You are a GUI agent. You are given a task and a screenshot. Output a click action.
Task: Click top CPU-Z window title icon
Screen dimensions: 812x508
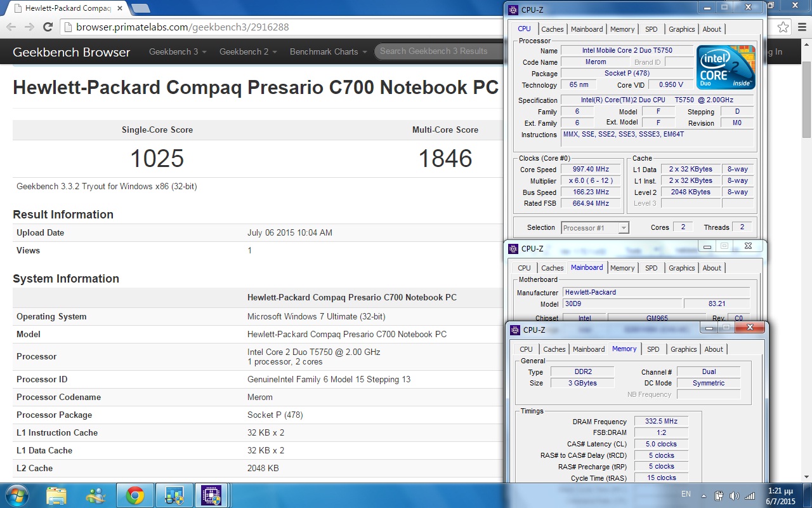[x=513, y=10]
